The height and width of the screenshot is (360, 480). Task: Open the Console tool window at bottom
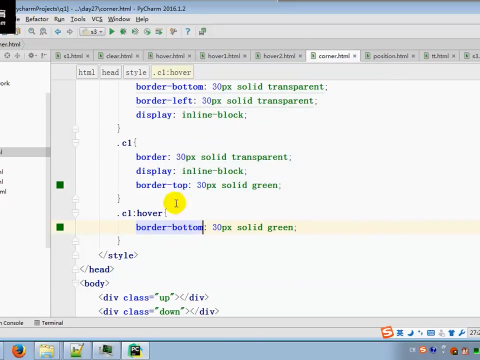point(12,323)
